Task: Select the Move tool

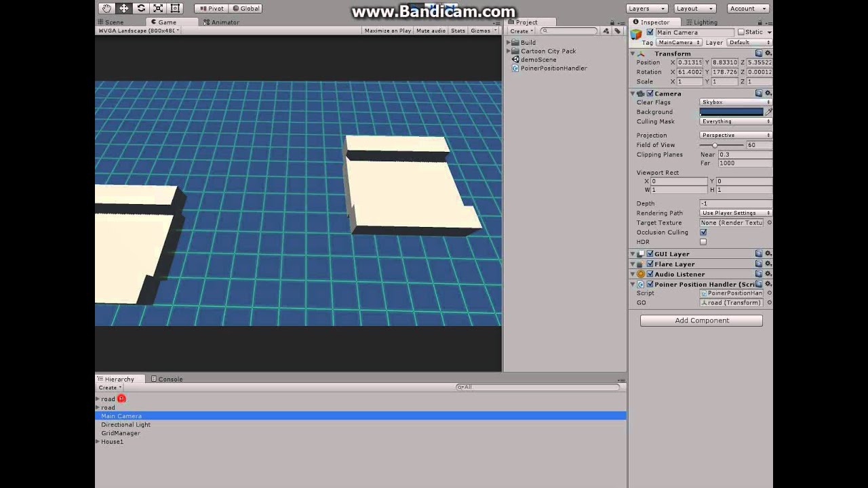Action: pos(123,8)
